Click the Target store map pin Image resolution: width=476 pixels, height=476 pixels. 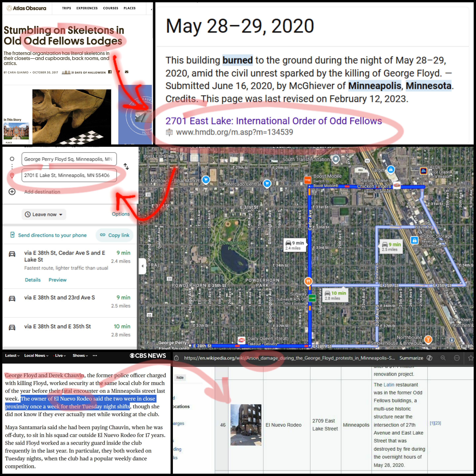tap(391, 170)
